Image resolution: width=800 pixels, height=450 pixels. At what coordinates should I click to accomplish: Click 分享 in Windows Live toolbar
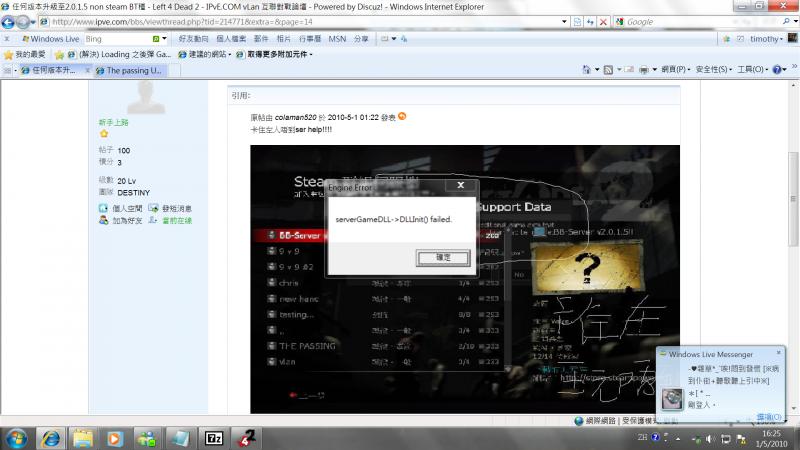click(x=361, y=39)
